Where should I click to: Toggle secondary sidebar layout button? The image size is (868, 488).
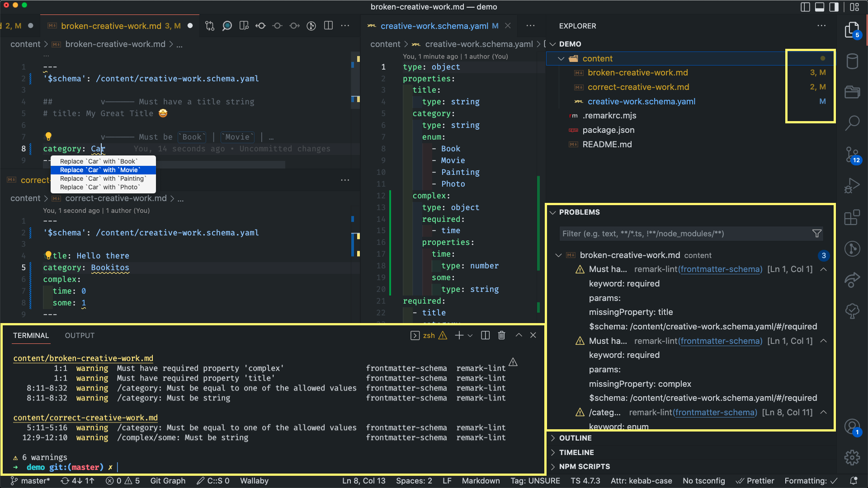coord(834,7)
